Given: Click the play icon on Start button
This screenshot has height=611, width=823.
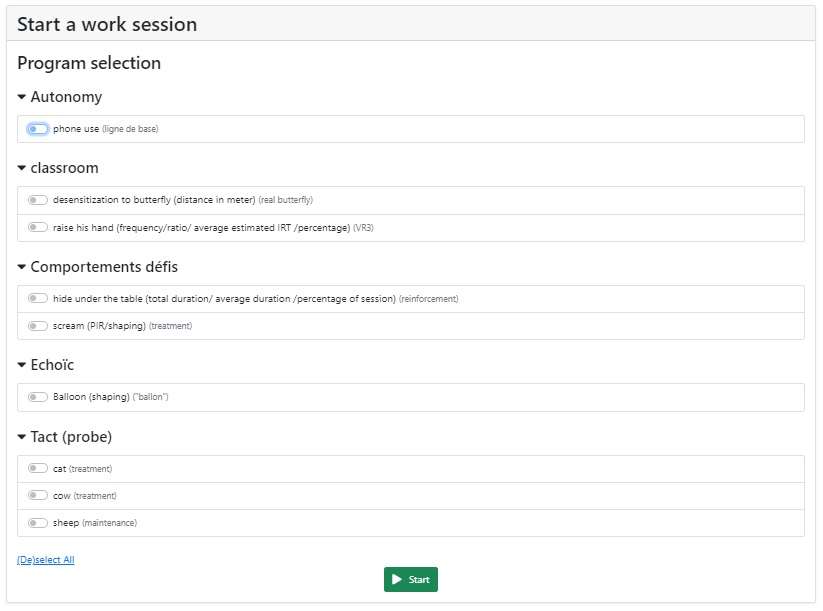Looking at the screenshot, I should tap(397, 580).
